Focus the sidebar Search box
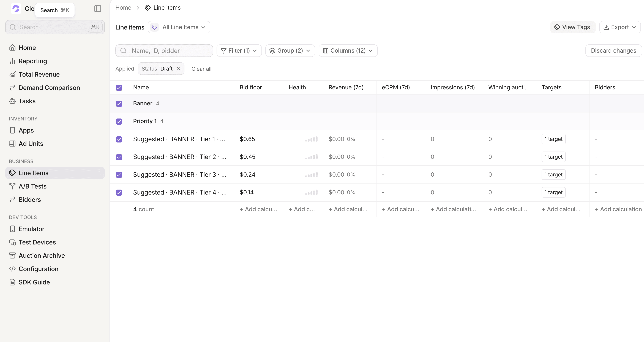 (x=55, y=27)
